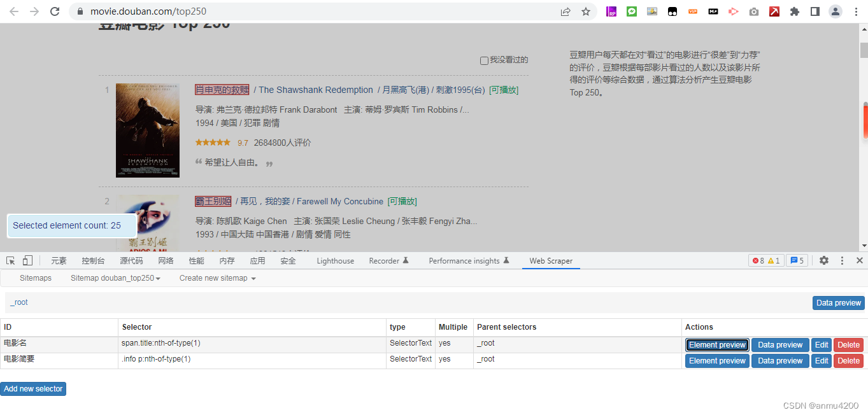Switch to the 控制台 DevTools tab

point(93,261)
